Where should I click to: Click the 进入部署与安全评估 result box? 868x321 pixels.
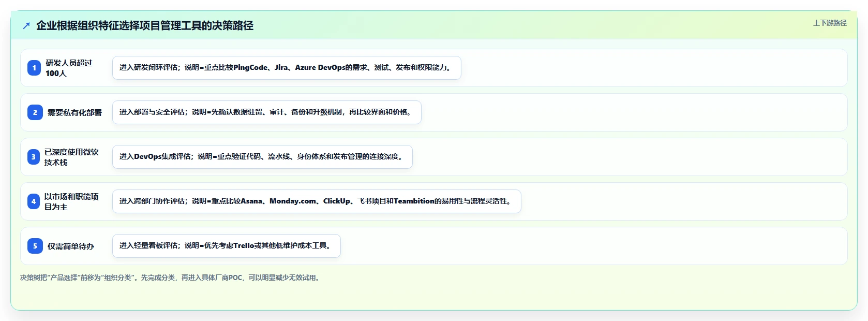point(267,112)
